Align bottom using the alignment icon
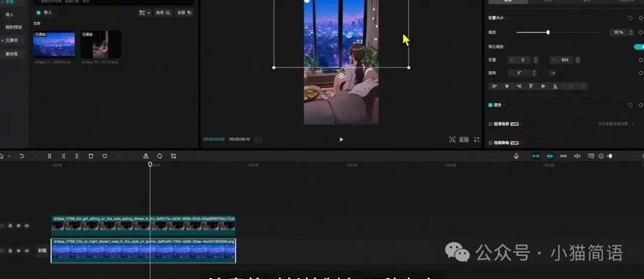The width and height of the screenshot is (644, 279). pos(555,86)
